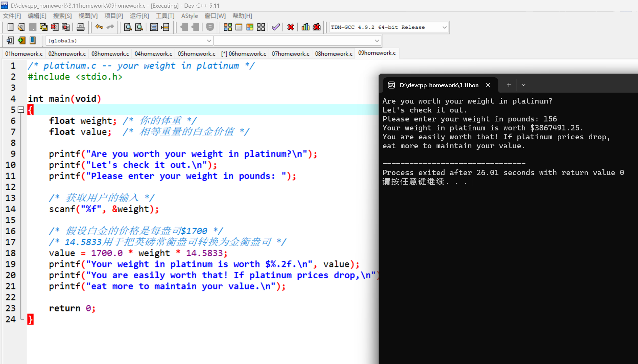The height and width of the screenshot is (364, 638).
Task: Click the profile analysis bar chart icon
Action: click(305, 27)
